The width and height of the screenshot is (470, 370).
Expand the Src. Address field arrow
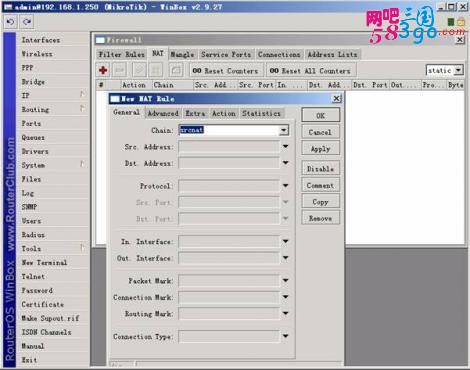(286, 147)
